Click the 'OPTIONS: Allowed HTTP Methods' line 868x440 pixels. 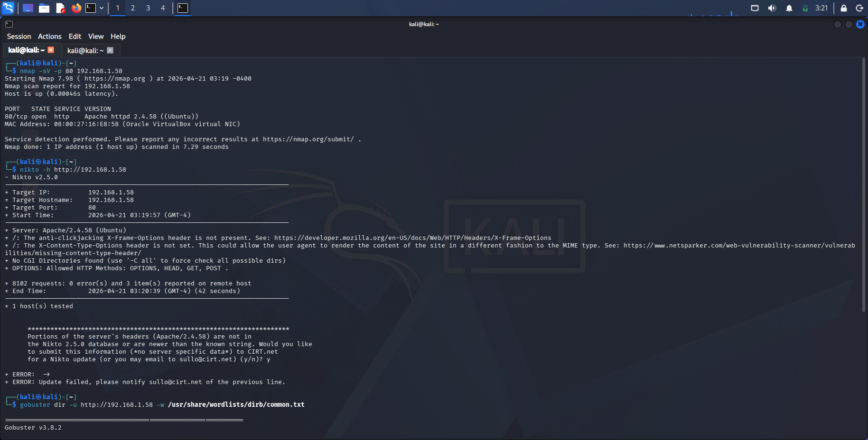(117, 268)
